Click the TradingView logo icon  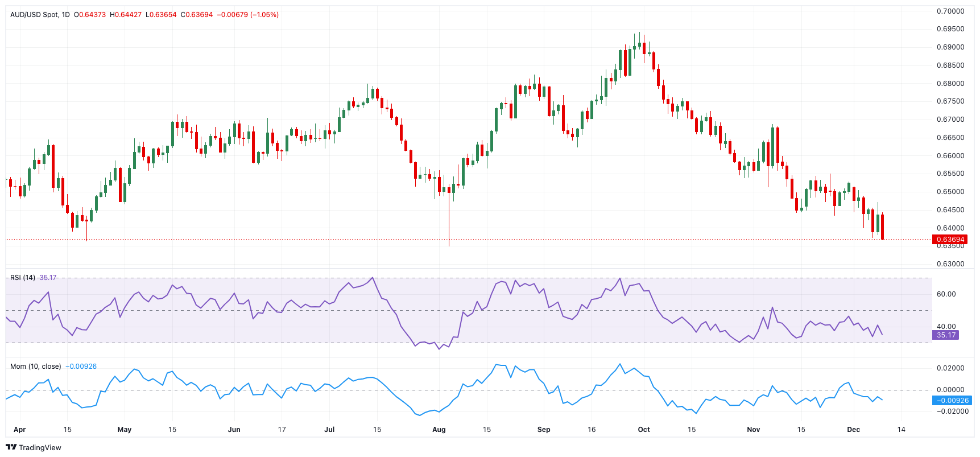(x=11, y=447)
